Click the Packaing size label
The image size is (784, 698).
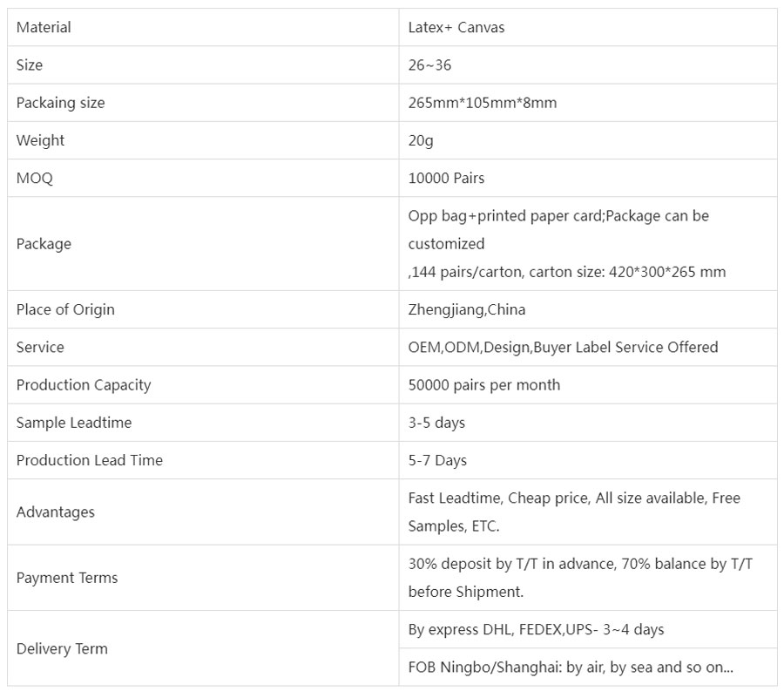pos(60,103)
